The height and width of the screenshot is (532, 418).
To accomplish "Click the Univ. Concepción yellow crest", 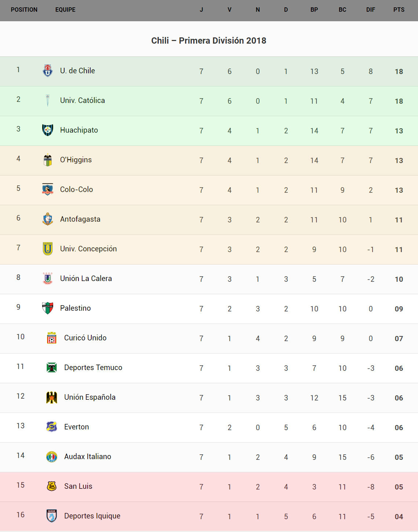I will tap(48, 249).
